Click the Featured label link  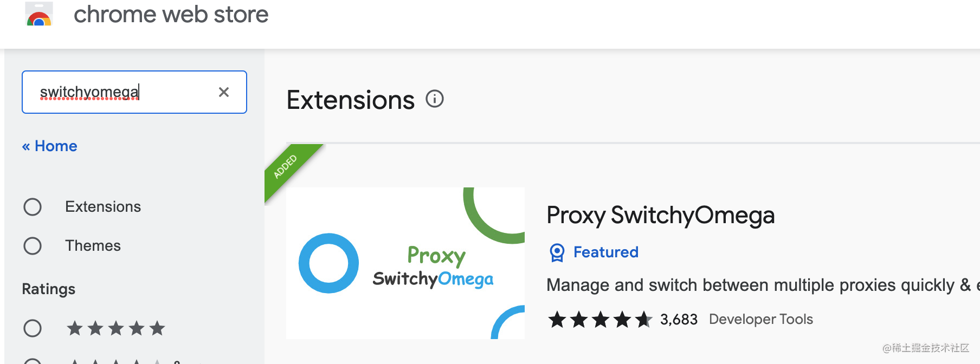pos(606,252)
